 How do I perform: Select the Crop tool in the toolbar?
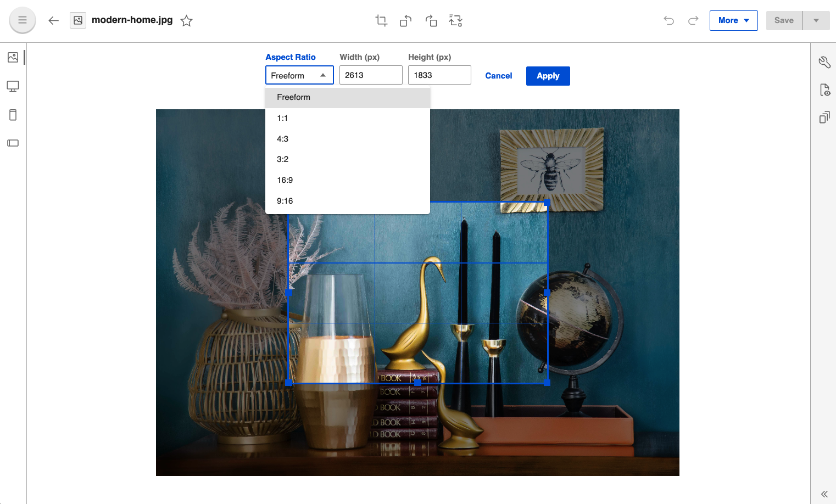(381, 20)
